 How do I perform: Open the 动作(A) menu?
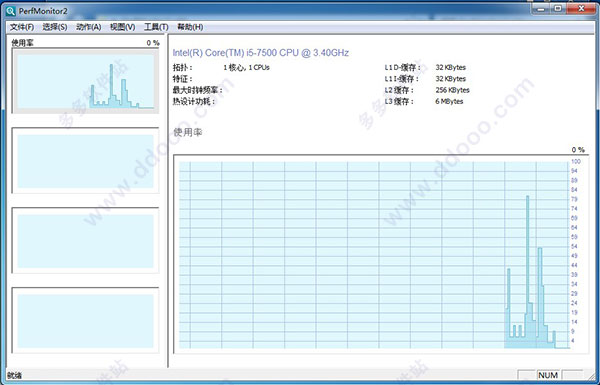click(89, 27)
